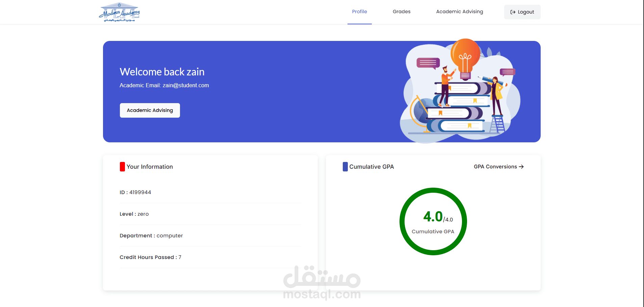
Task: Click the red marker beside Your Information
Action: (x=122, y=167)
